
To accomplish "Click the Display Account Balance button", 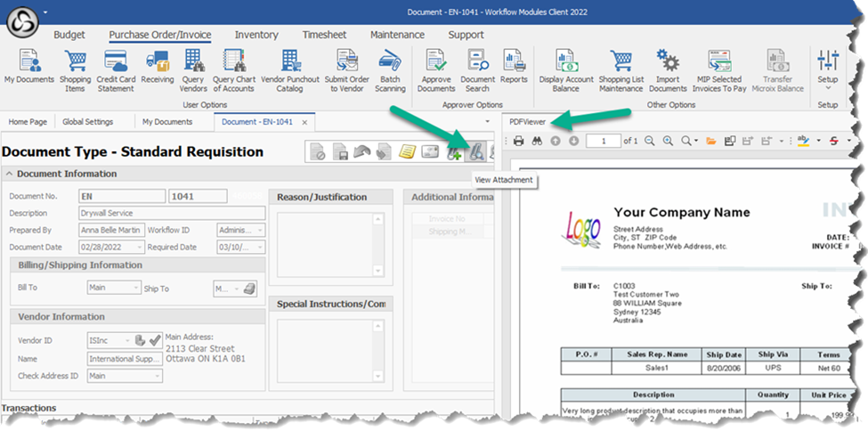I will (565, 70).
